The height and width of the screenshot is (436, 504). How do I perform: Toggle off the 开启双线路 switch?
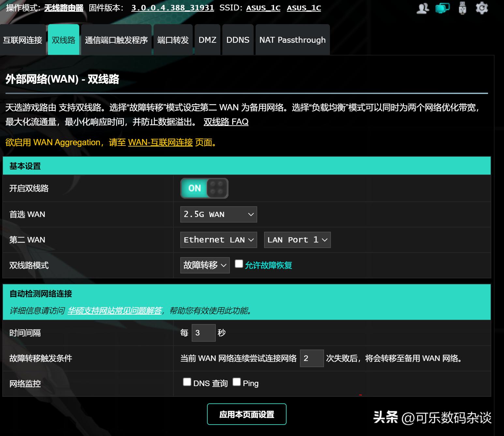pyautogui.click(x=204, y=188)
